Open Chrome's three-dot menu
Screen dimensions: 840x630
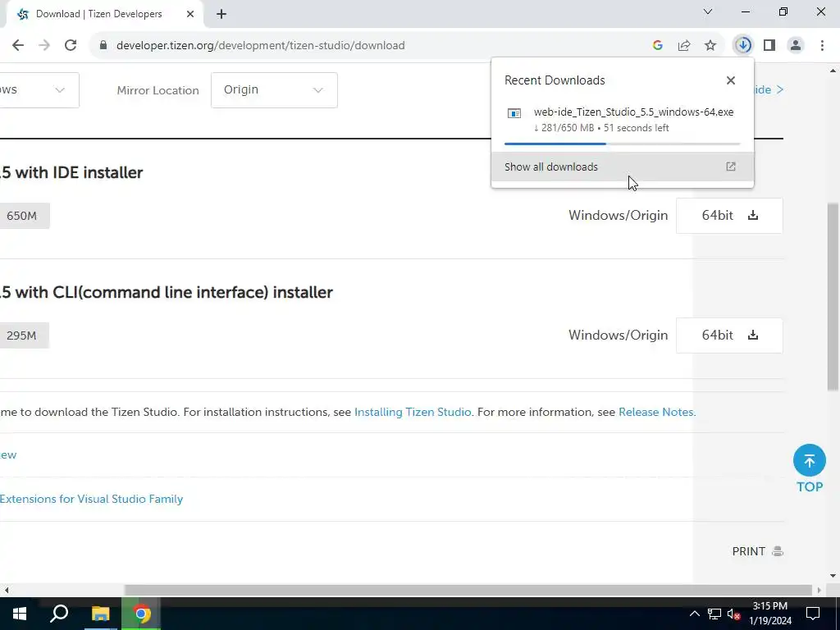[x=822, y=46]
